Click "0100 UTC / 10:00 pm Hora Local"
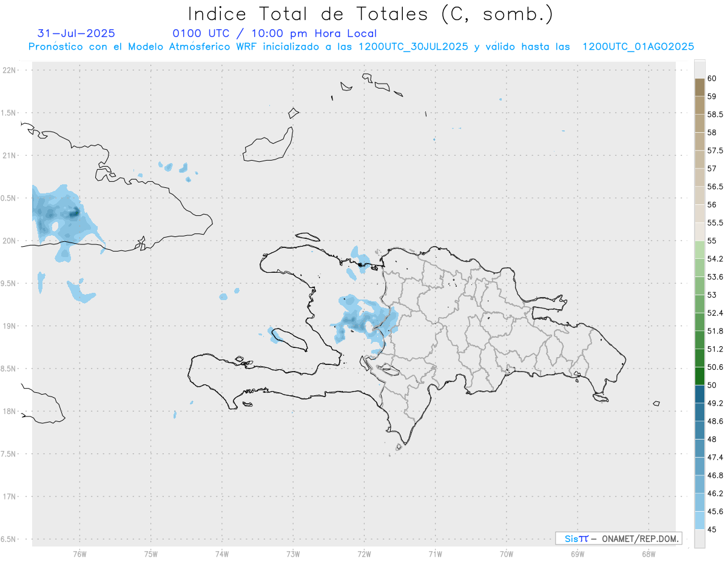728x562 pixels. pyautogui.click(x=274, y=34)
